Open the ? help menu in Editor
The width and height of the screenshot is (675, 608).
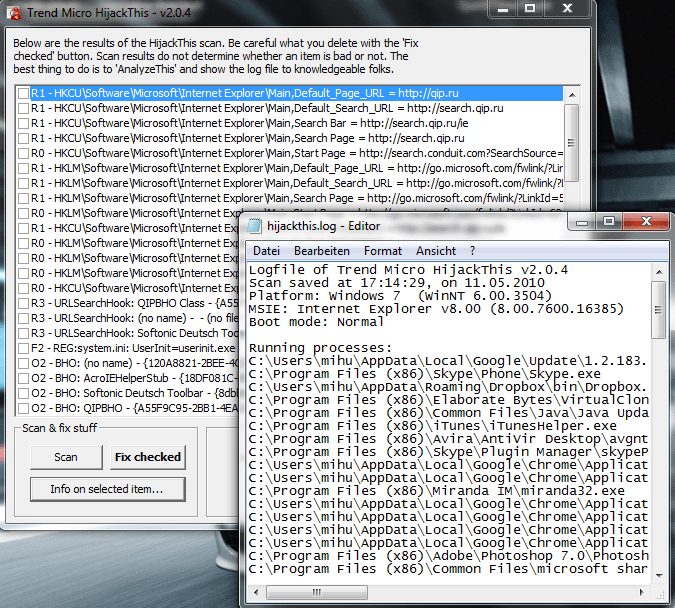[472, 251]
